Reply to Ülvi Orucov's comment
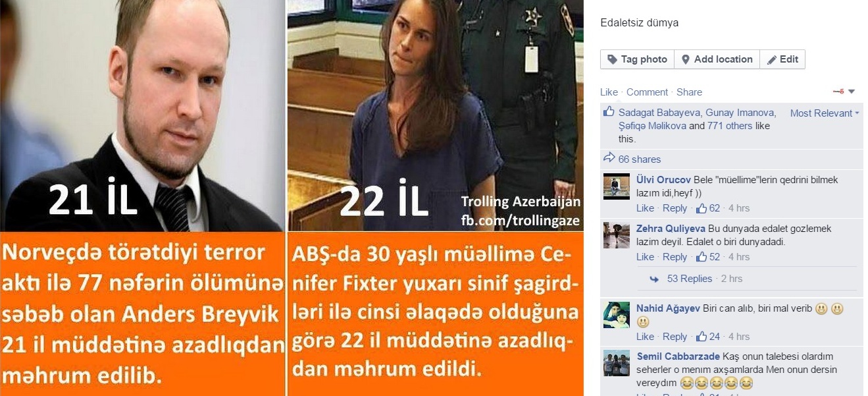Image resolution: width=868 pixels, height=396 pixels. (x=675, y=208)
